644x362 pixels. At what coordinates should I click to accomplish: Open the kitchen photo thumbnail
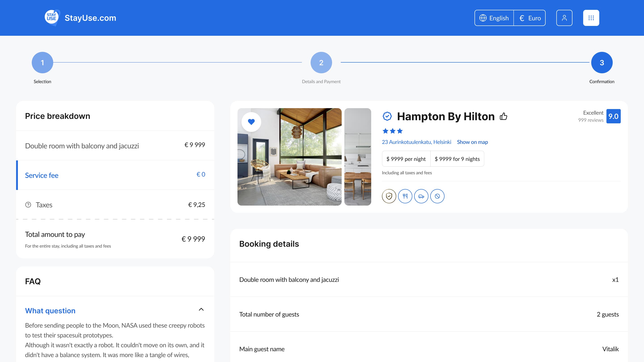click(x=358, y=157)
